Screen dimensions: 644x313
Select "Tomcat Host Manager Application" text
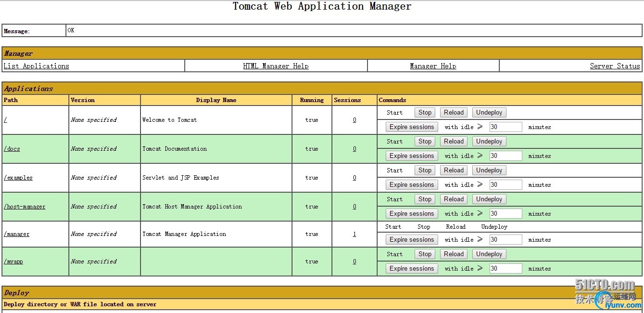pos(192,207)
